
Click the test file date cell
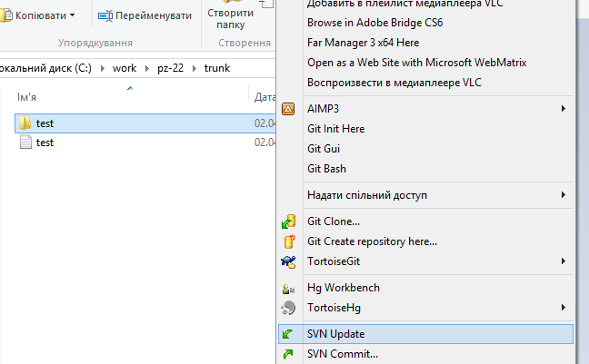coord(265,143)
